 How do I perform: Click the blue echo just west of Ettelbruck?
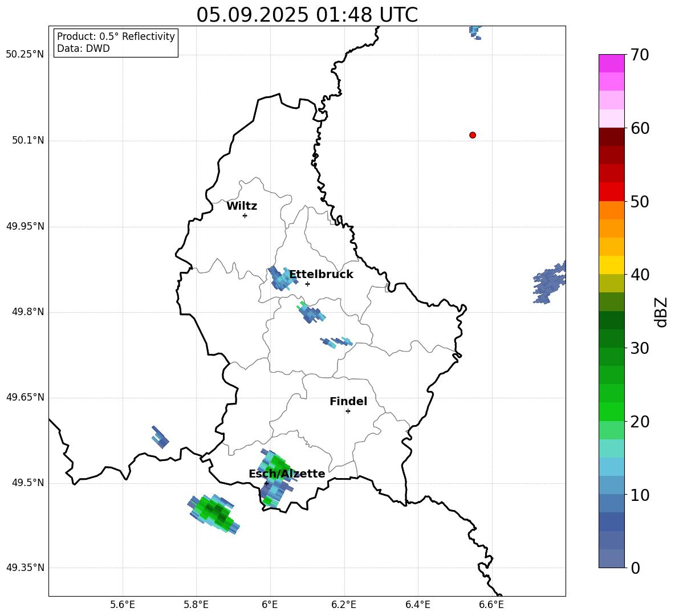282,278
